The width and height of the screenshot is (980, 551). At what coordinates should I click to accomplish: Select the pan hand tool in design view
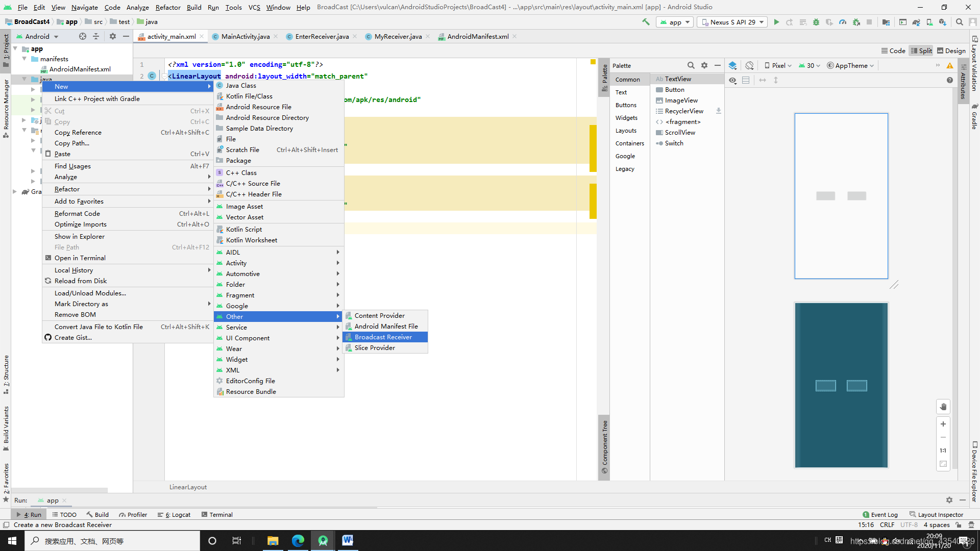943,407
